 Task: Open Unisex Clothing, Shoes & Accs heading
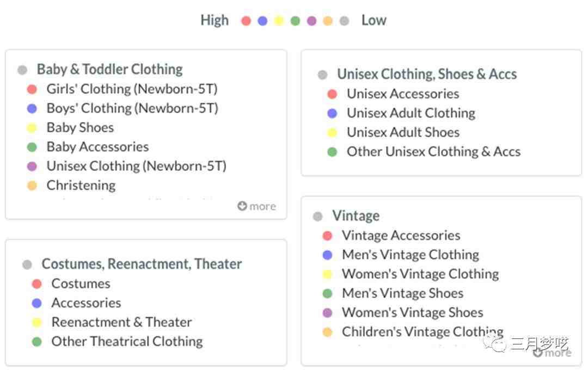coord(427,74)
